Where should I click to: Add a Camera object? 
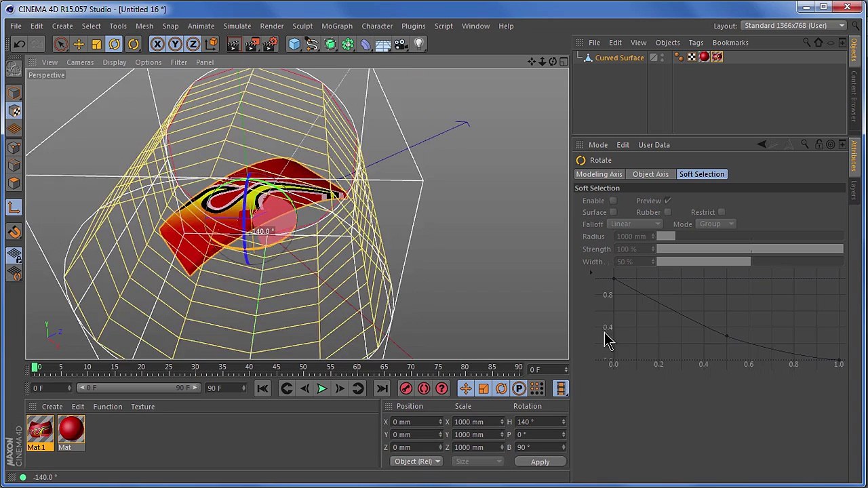tap(401, 44)
